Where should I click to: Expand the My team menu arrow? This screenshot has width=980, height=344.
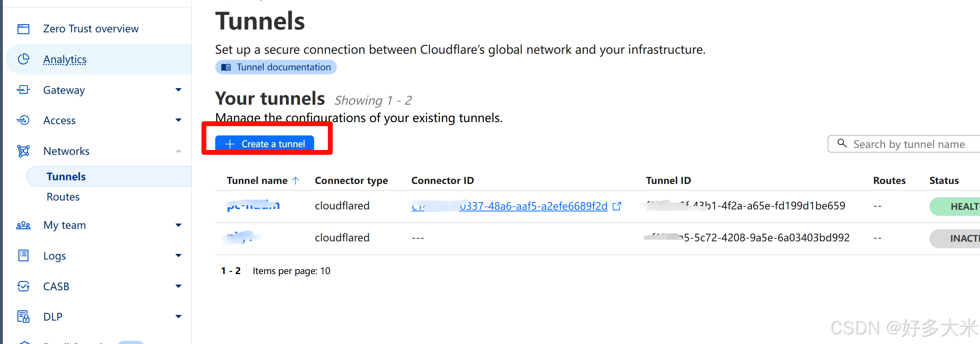[x=178, y=225]
